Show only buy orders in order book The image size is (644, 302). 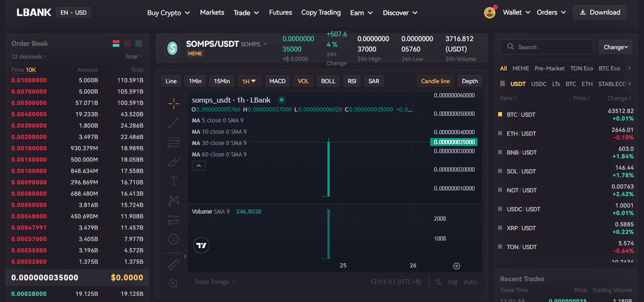point(139,44)
